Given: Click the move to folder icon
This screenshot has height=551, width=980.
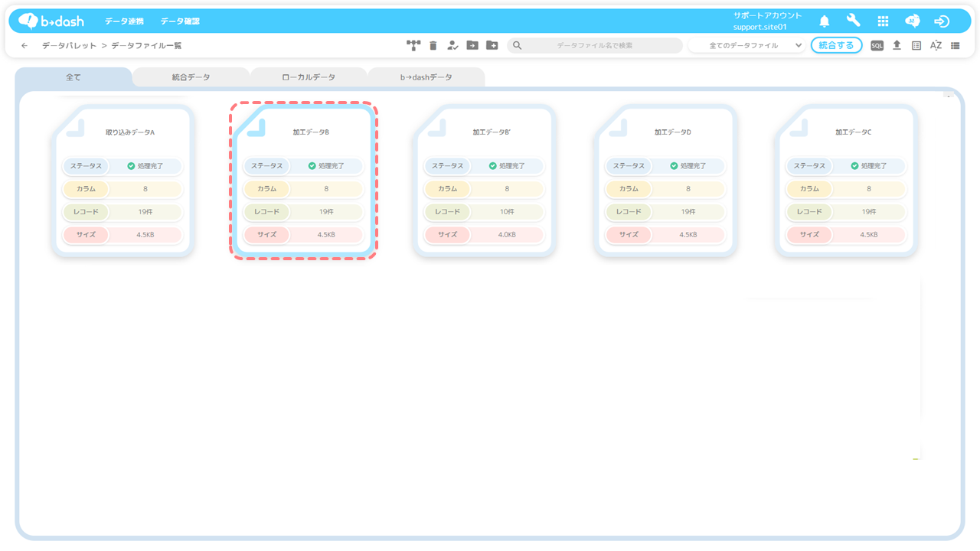Looking at the screenshot, I should [x=472, y=46].
